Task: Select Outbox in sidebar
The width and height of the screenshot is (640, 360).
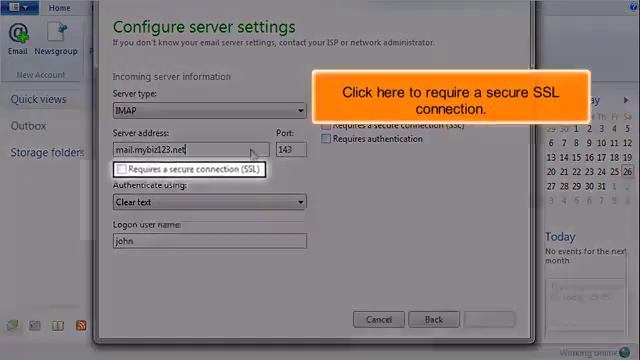Action: point(28,126)
